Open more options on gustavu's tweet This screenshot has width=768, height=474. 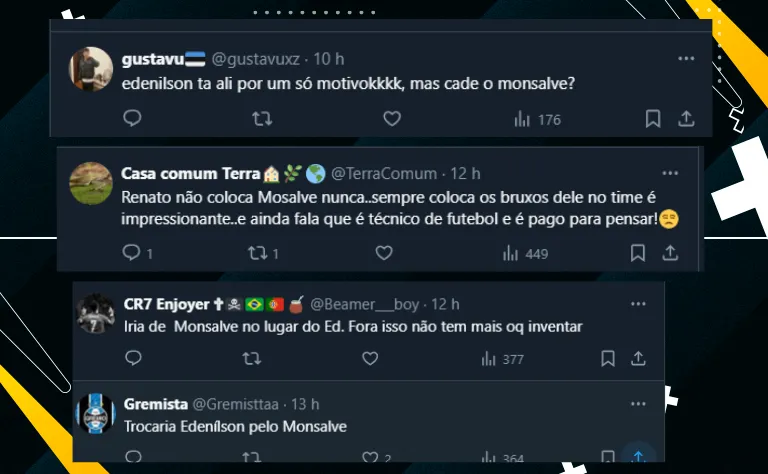[686, 59]
